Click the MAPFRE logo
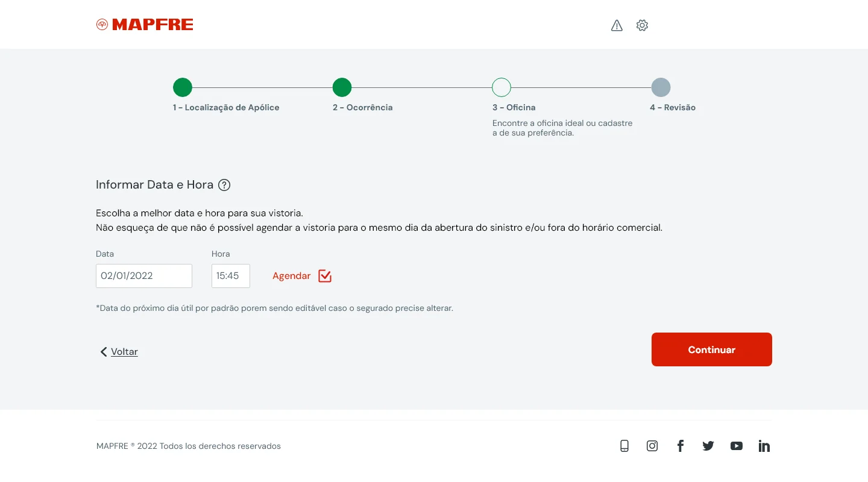Image resolution: width=868 pixels, height=482 pixels. point(145,25)
